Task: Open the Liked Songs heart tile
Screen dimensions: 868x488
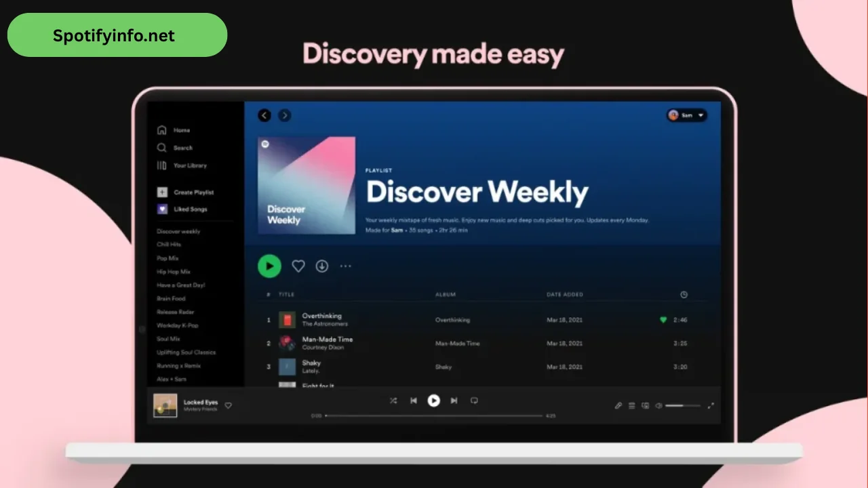Action: (x=162, y=209)
